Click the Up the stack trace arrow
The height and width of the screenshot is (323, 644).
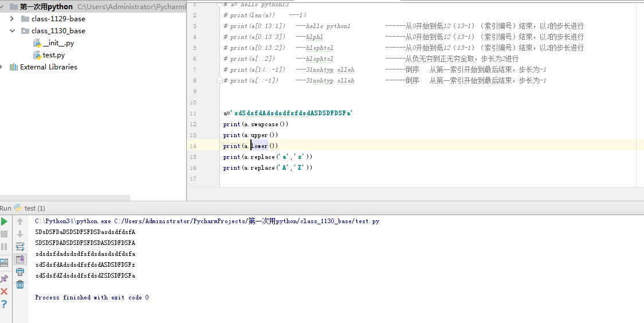(x=20, y=221)
